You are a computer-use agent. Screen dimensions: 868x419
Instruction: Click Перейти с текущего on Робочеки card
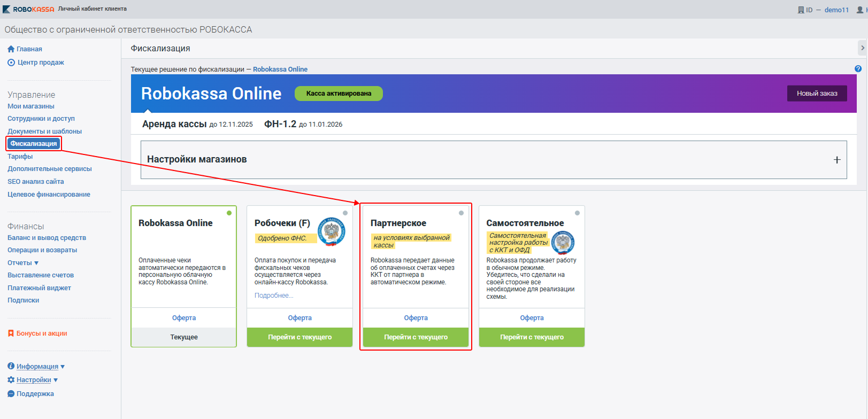(x=300, y=337)
